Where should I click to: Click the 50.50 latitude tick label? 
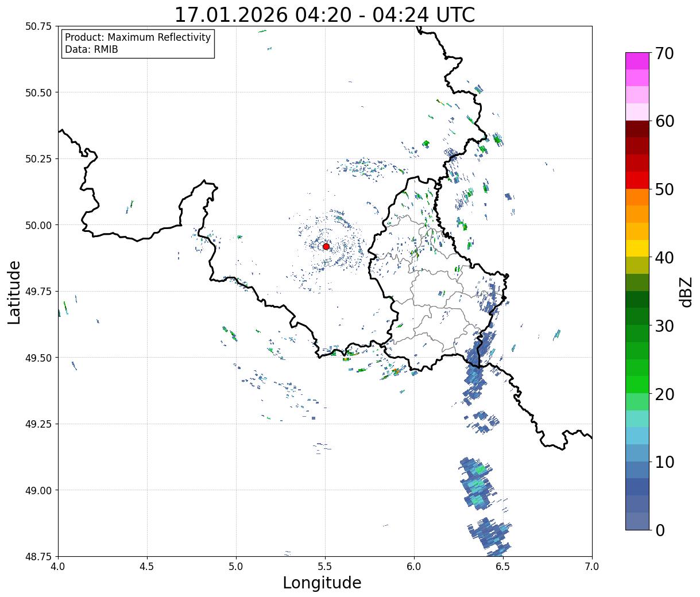[38, 92]
